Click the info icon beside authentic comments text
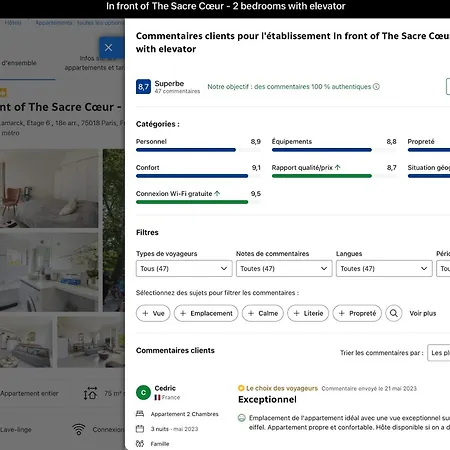The image size is (450, 450). click(x=376, y=87)
